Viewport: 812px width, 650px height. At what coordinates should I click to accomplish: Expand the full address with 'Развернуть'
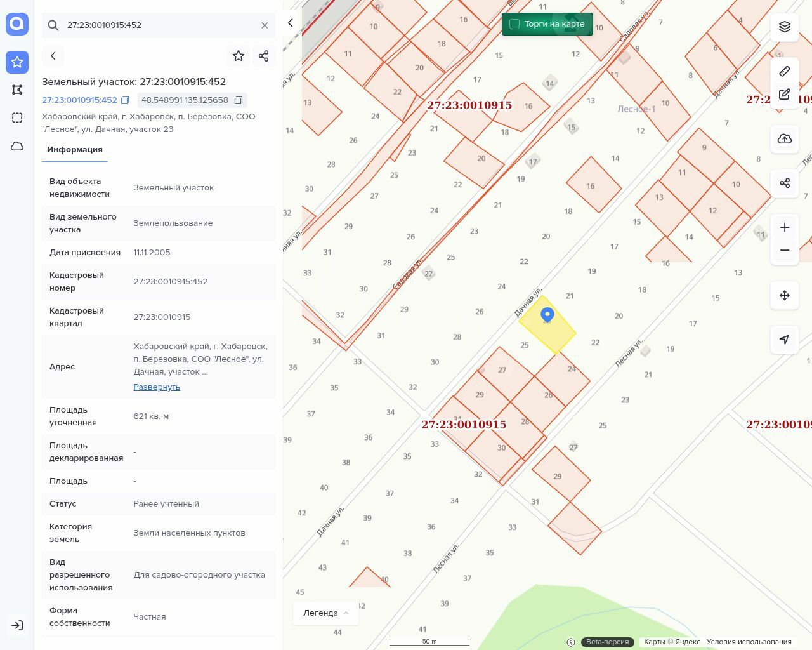click(x=157, y=387)
